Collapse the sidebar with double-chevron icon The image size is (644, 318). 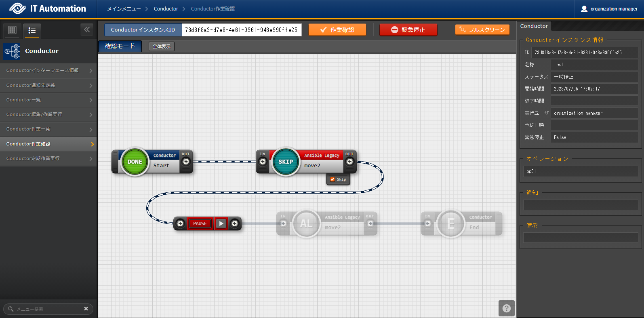coord(87,29)
